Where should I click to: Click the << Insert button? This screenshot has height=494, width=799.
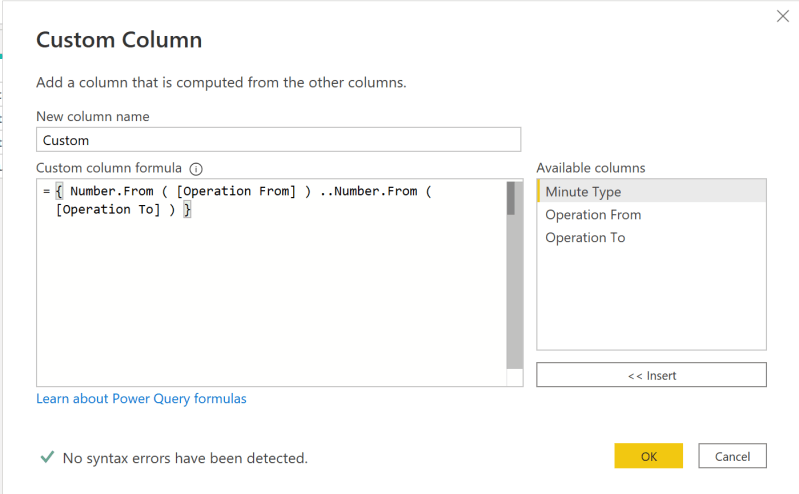point(651,375)
